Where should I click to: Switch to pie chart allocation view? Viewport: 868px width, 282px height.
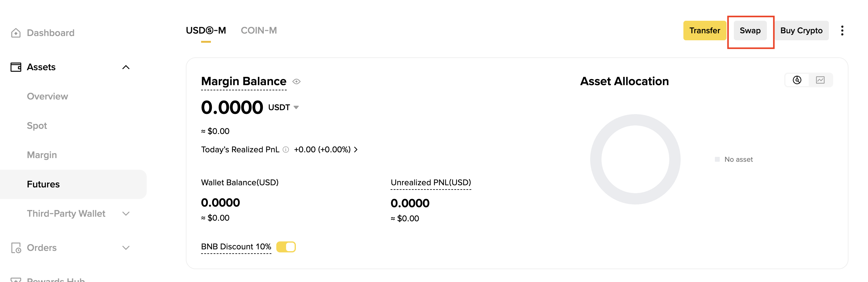pos(796,80)
